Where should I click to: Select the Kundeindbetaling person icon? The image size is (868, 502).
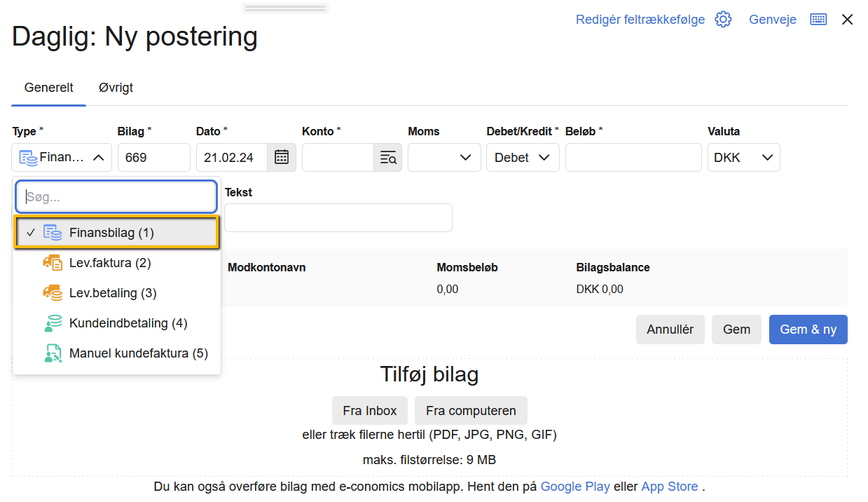(x=53, y=323)
